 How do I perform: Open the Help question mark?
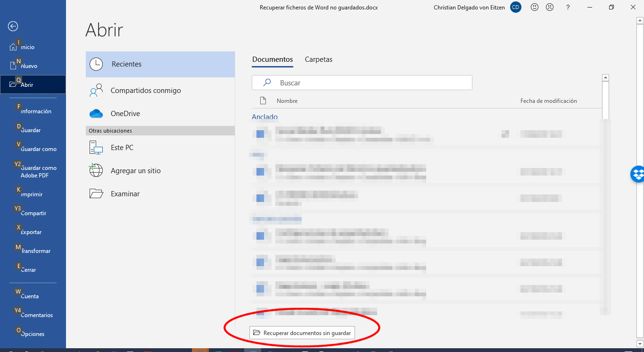(x=568, y=8)
